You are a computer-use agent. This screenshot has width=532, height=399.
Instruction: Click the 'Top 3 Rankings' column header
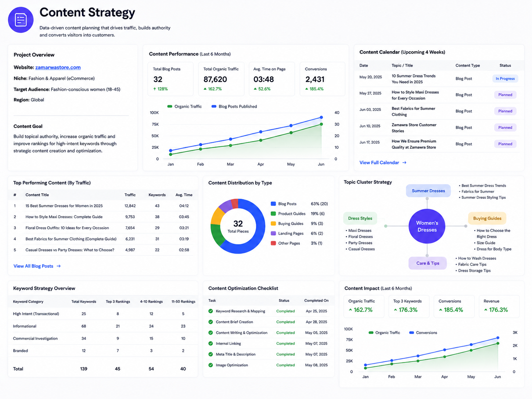pyautogui.click(x=118, y=302)
